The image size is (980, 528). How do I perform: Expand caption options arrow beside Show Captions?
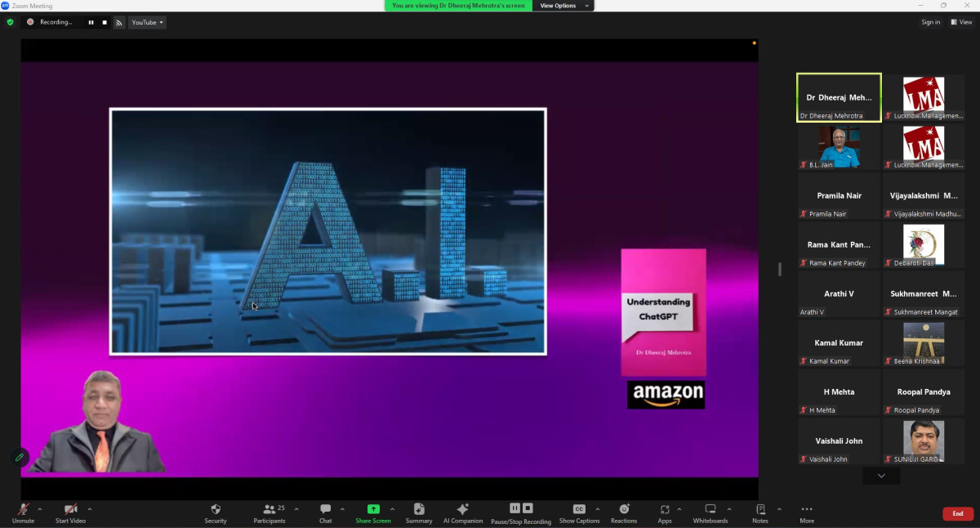[x=597, y=509]
